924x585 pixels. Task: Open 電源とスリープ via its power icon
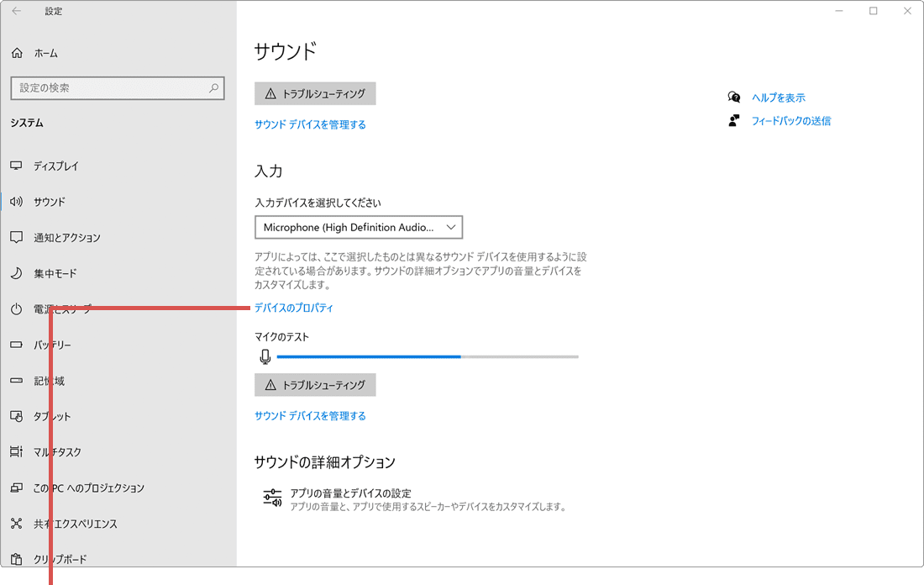[x=16, y=308]
